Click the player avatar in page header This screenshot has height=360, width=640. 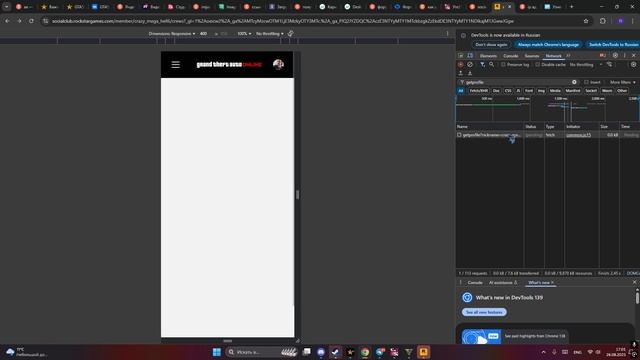point(278,64)
